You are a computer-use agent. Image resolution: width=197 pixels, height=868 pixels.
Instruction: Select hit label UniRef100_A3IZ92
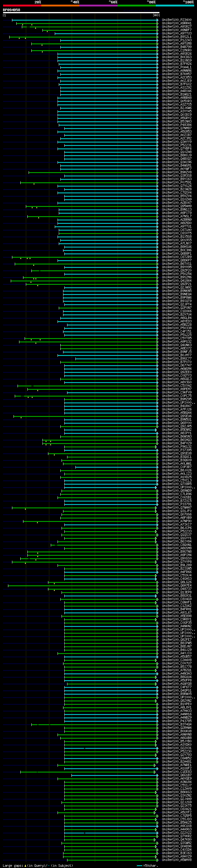[176, 88]
